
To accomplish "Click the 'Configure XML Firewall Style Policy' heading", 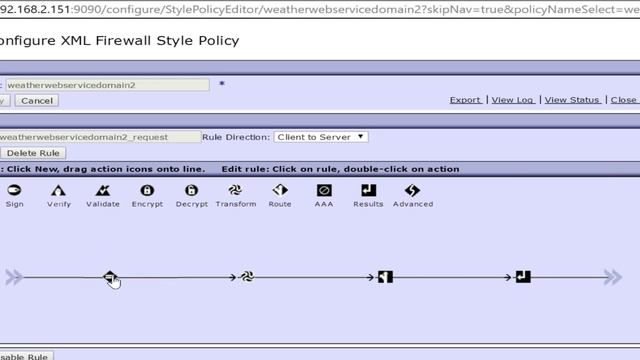I will (120, 40).
